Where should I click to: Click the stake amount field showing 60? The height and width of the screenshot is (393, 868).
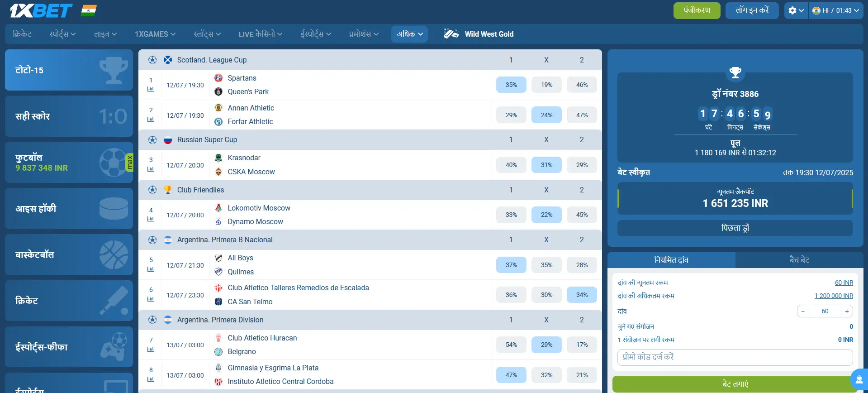click(x=825, y=311)
